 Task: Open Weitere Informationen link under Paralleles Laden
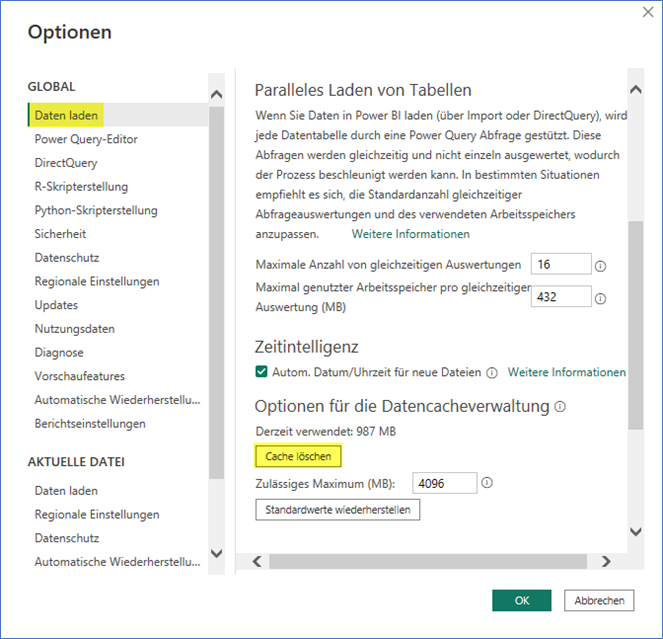tap(410, 234)
